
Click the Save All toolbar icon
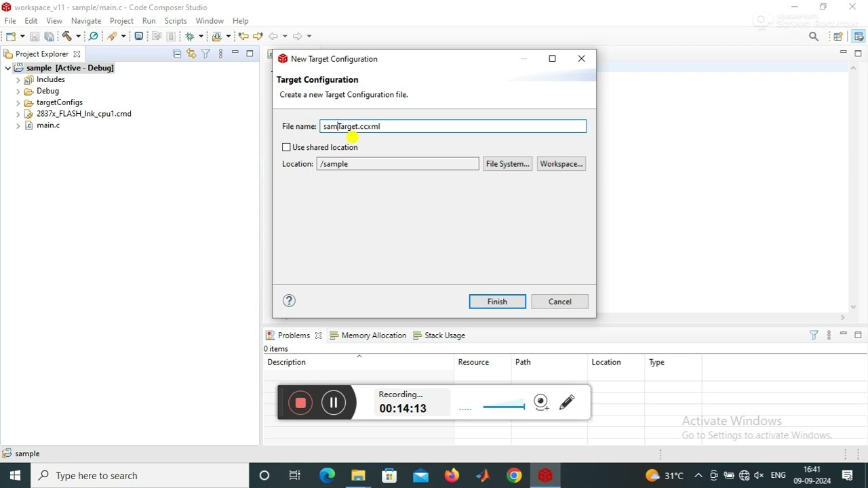[50, 36]
